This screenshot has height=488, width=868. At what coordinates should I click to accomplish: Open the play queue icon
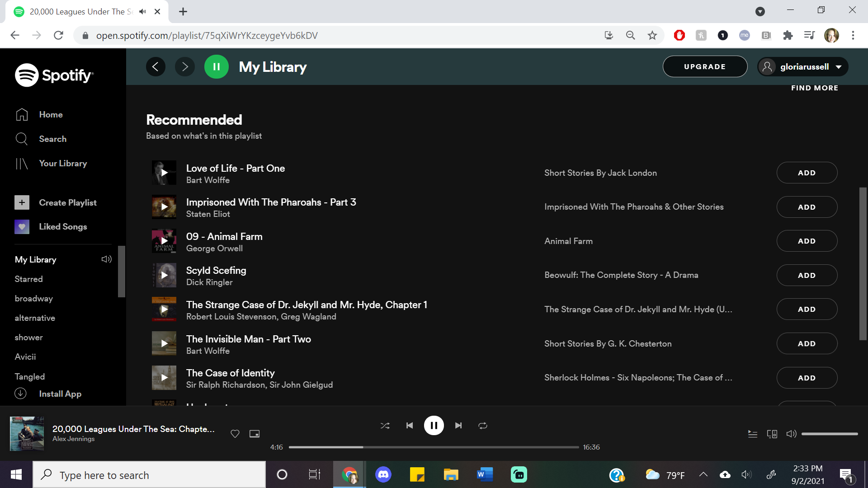click(752, 434)
